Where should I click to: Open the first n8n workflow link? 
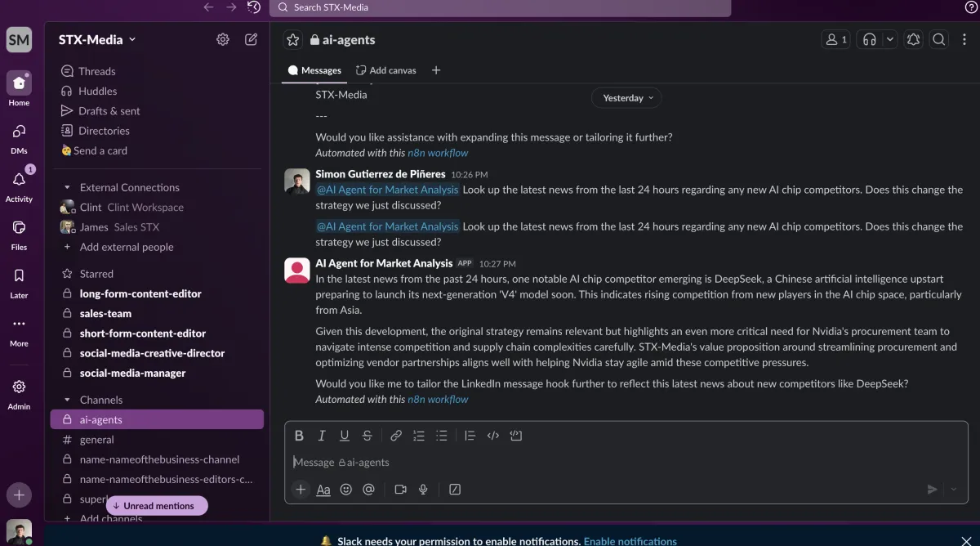tap(438, 153)
